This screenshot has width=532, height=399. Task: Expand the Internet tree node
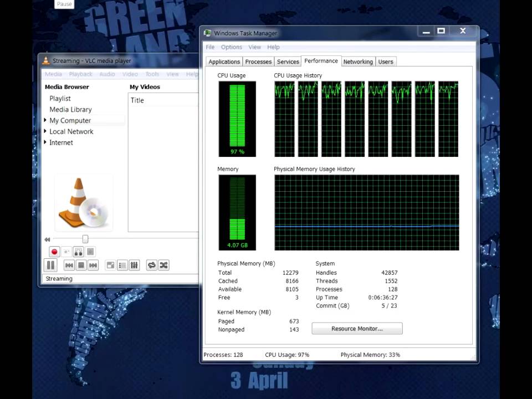[x=45, y=142]
